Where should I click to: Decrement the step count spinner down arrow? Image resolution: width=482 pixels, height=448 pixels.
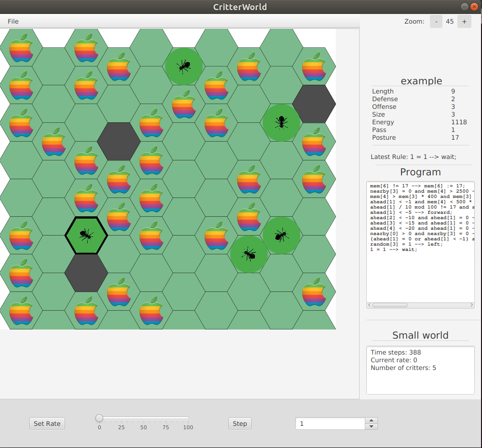click(371, 426)
